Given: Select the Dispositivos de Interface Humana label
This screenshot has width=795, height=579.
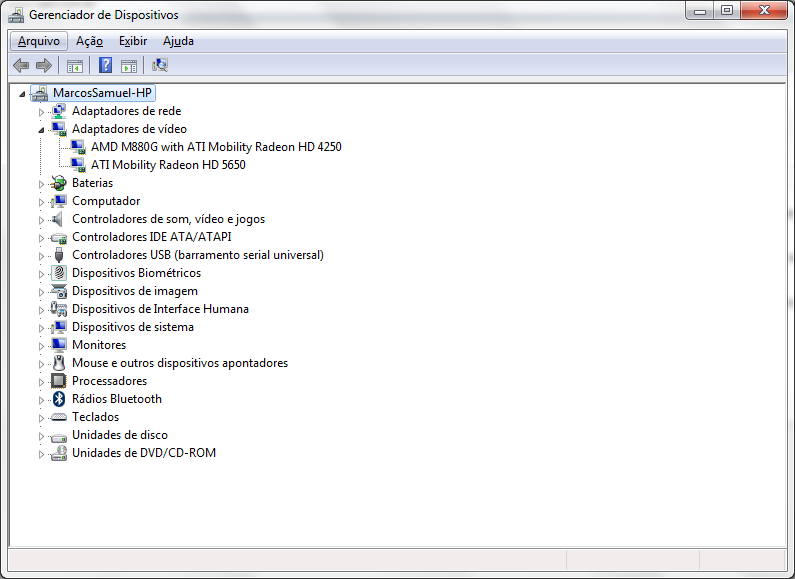Looking at the screenshot, I should pos(160,309).
